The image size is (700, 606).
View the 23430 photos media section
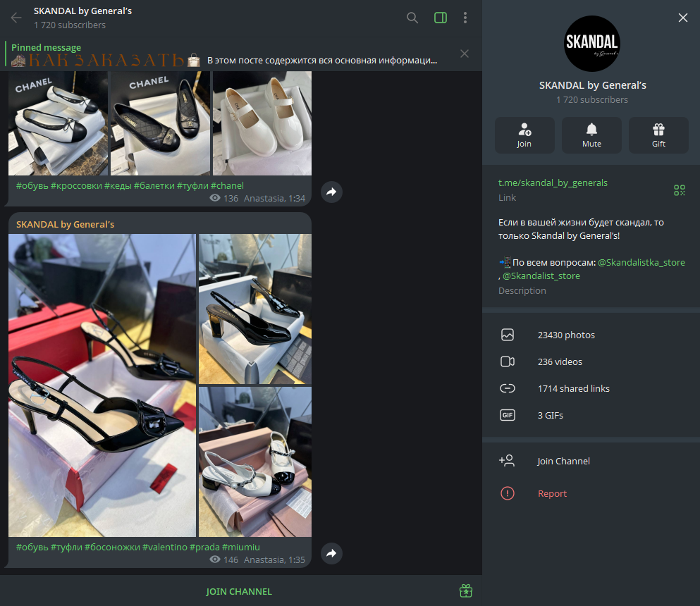coord(566,335)
